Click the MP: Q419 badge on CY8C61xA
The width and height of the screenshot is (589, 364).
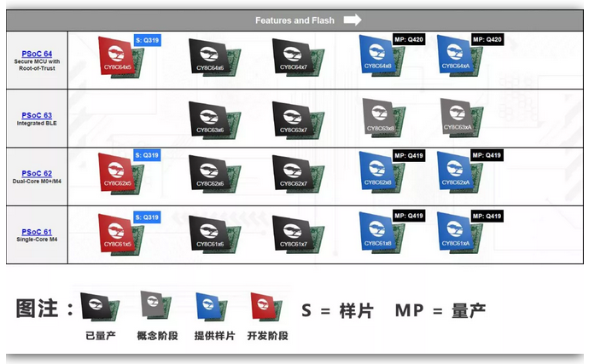point(487,217)
